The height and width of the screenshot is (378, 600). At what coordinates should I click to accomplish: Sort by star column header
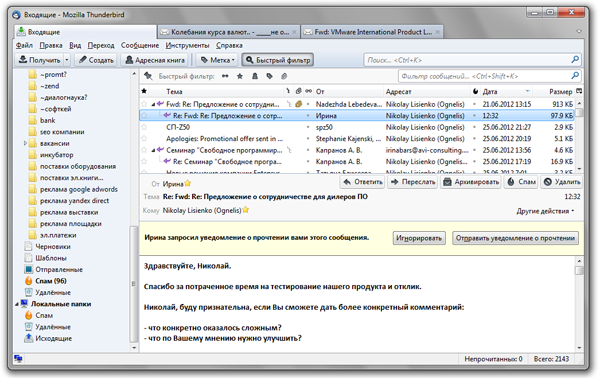point(144,91)
